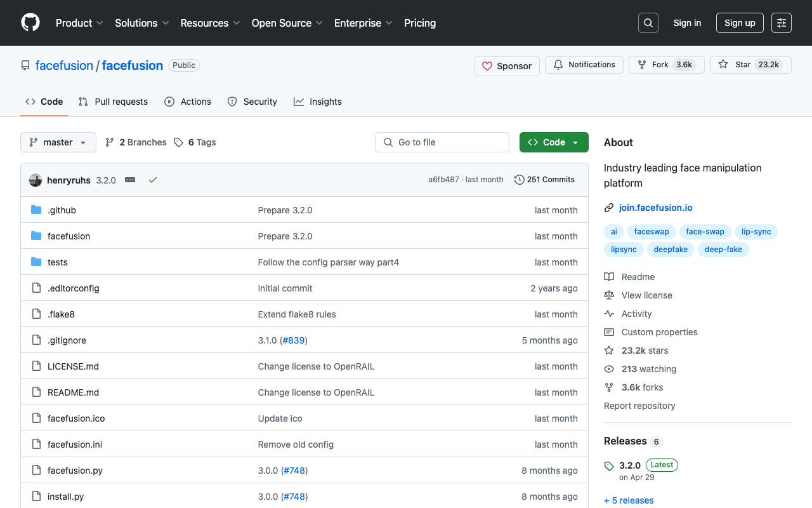The image size is (812, 508).
Task: Click the Sign in link
Action: [687, 23]
